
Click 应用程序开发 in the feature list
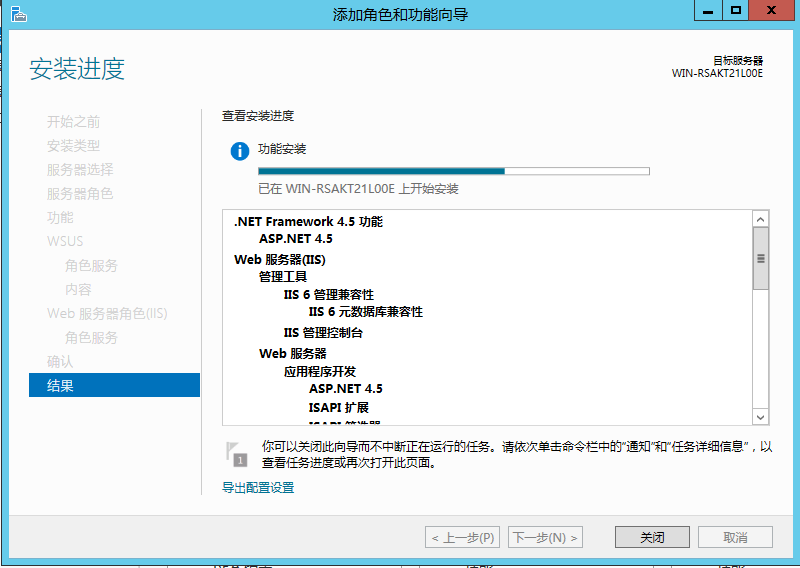click(x=320, y=371)
